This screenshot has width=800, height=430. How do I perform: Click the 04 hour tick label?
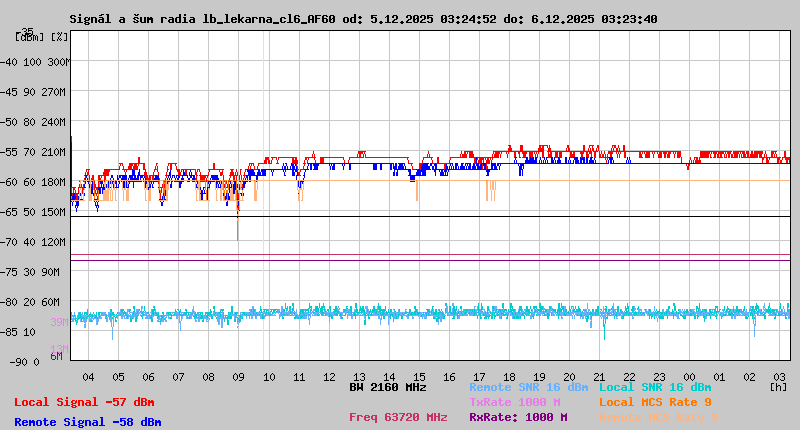[88, 376]
